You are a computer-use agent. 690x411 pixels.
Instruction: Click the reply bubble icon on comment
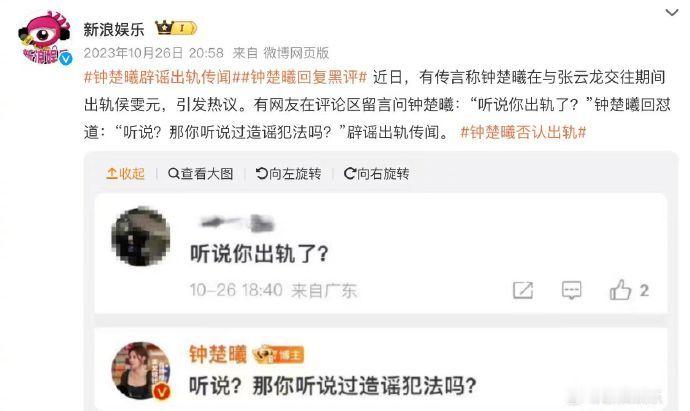click(x=572, y=290)
